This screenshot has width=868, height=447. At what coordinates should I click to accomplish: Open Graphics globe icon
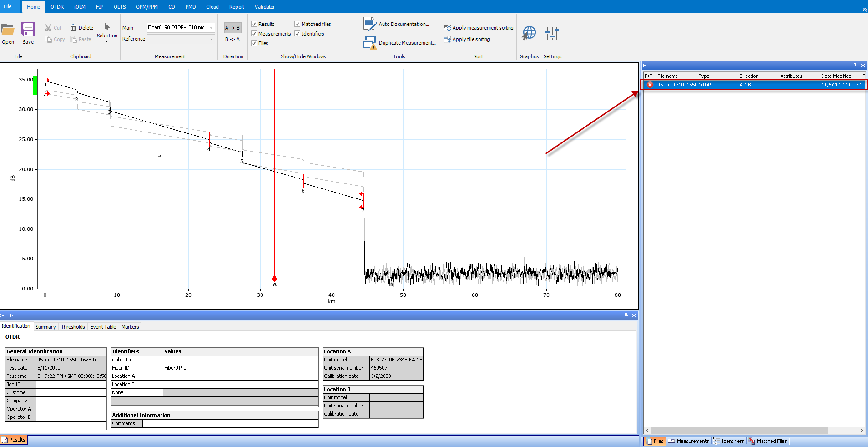click(529, 33)
